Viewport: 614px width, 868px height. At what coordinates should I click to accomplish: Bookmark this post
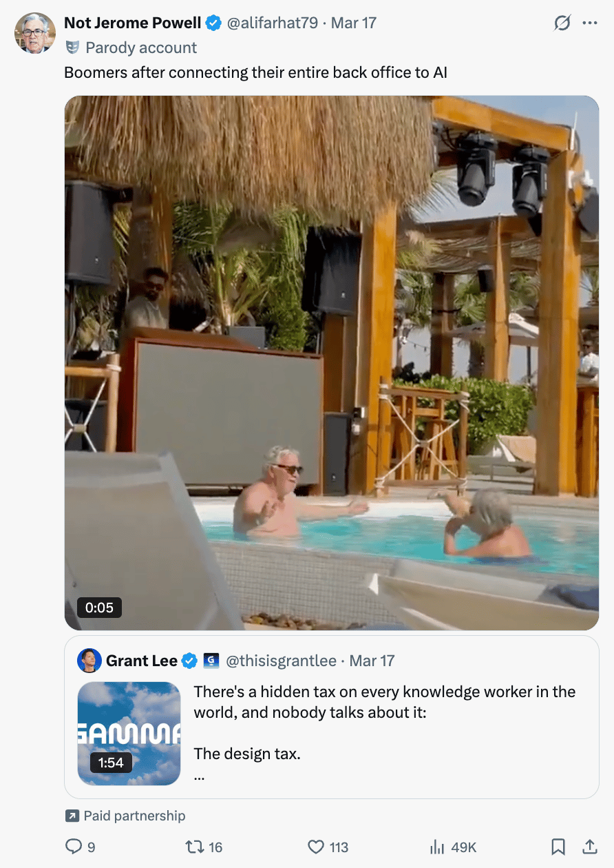coord(558,847)
